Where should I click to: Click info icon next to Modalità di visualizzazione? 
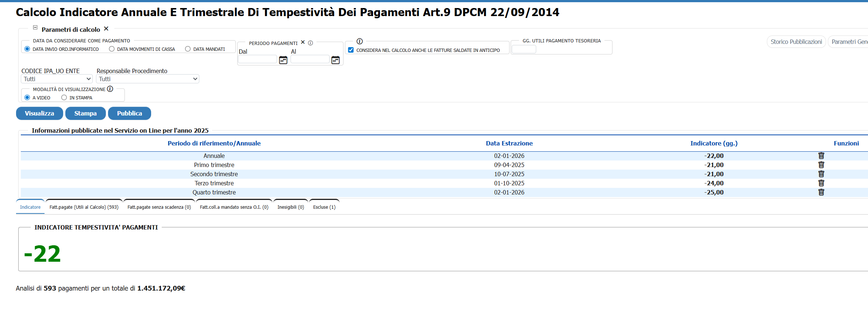(110, 89)
